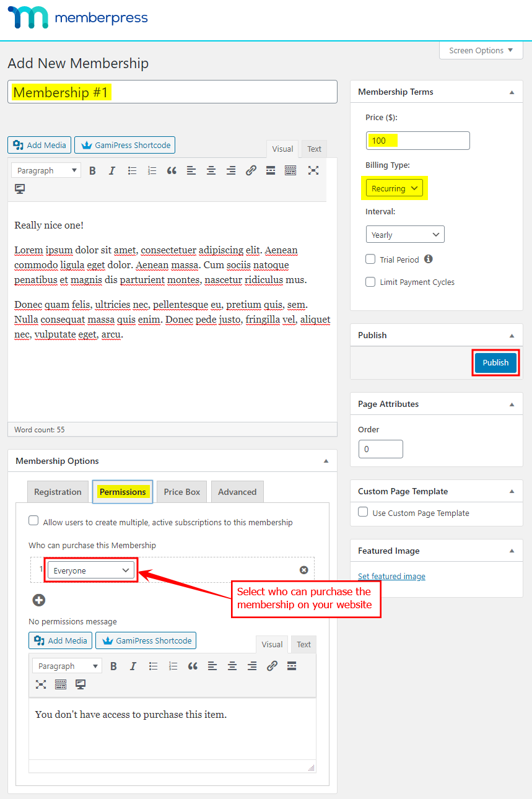Viewport: 532px width, 799px height.
Task: Collapse the Membership Options panel
Action: click(326, 461)
